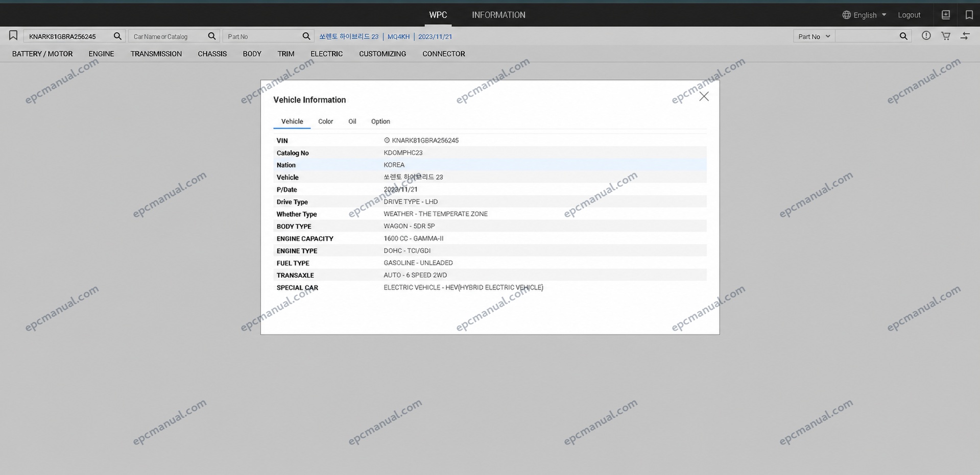Click the Part No search magnifier icon

tap(306, 36)
